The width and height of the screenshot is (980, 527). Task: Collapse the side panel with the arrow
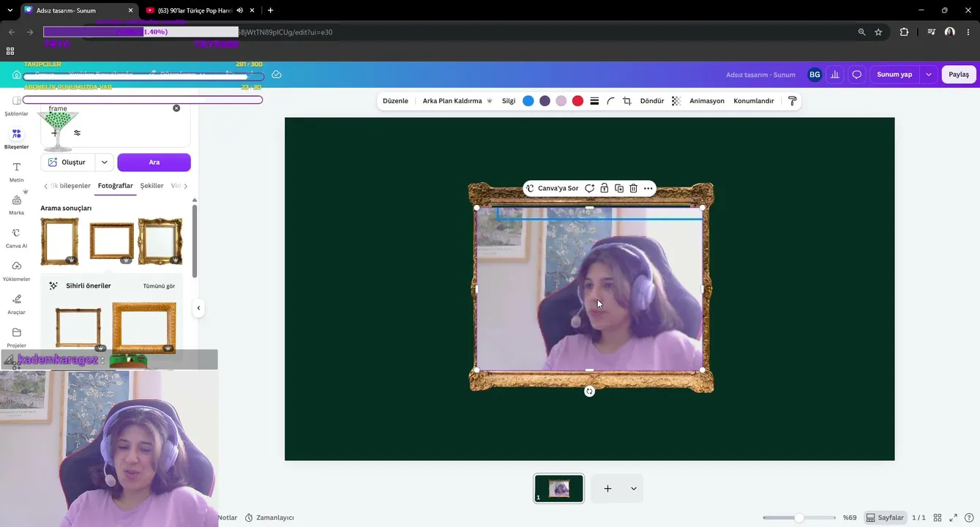click(198, 308)
